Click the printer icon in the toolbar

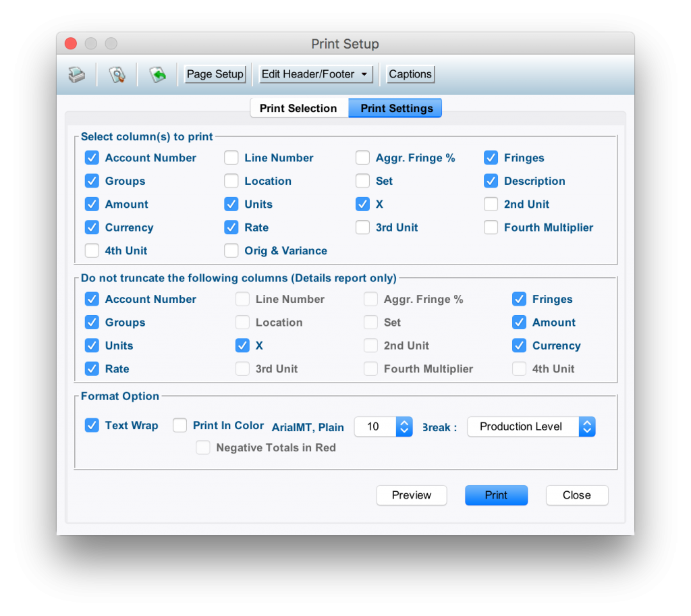(77, 74)
